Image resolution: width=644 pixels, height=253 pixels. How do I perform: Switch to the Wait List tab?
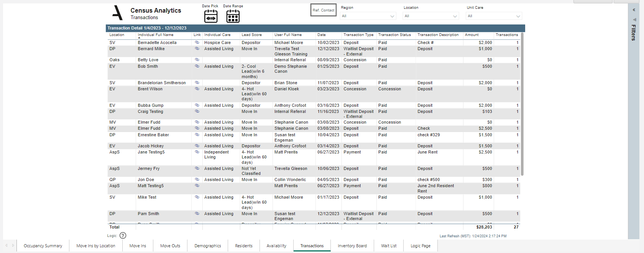click(x=389, y=246)
